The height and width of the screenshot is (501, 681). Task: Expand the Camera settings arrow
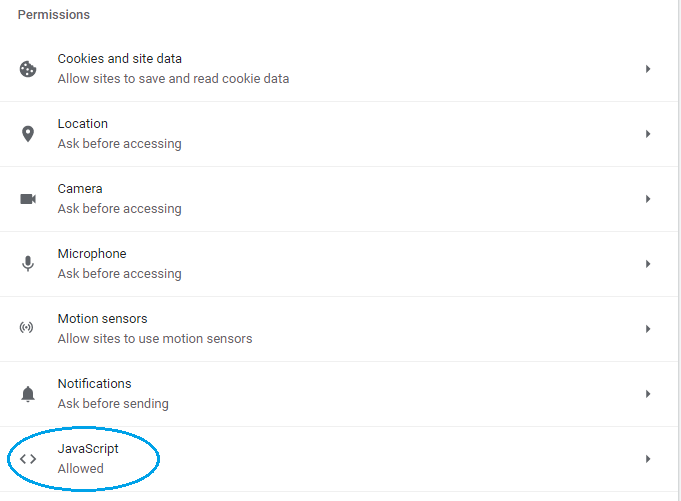coord(648,199)
